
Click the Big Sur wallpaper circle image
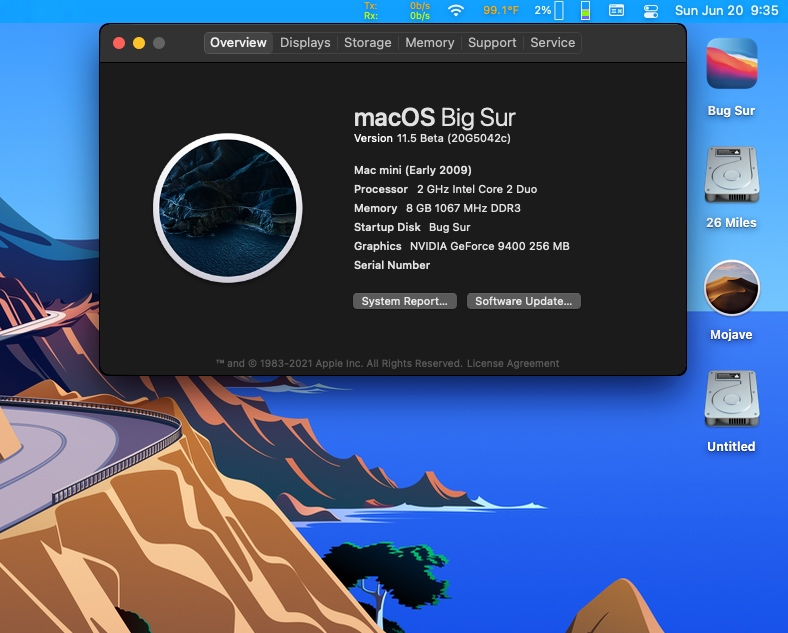point(228,207)
